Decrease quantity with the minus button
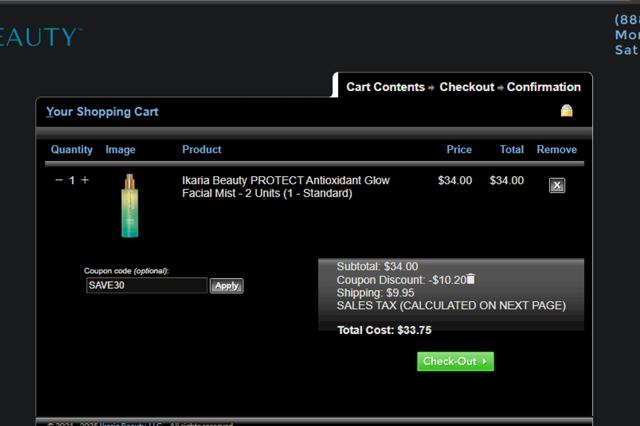This screenshot has height=426, width=640. (x=59, y=180)
